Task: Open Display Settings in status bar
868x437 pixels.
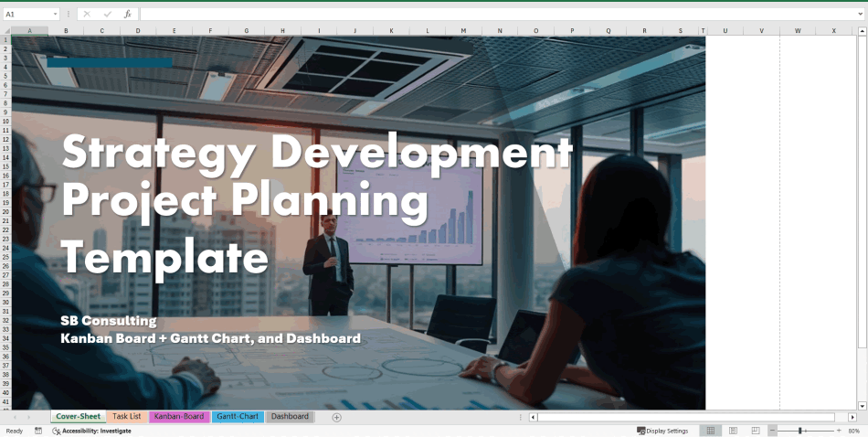Action: click(662, 431)
